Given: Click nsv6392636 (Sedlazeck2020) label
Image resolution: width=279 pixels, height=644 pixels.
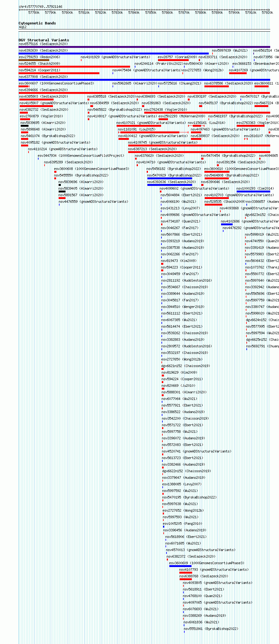Looking at the screenshot, I should click(171, 182).
